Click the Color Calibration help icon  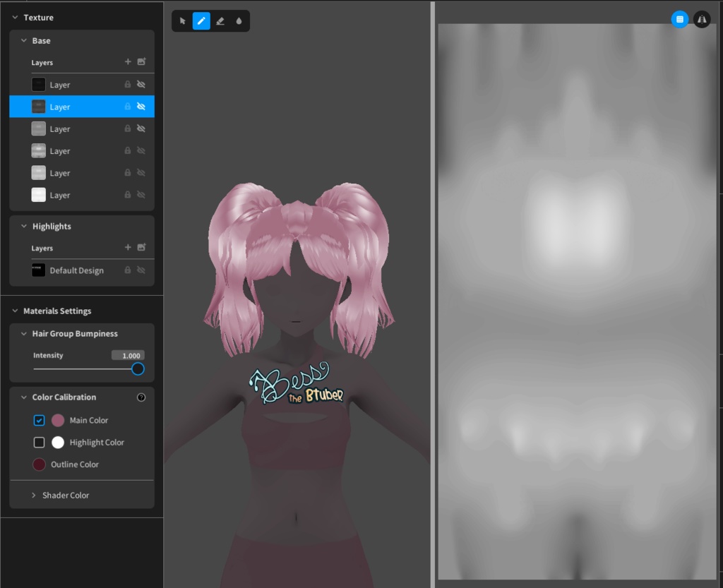coord(141,397)
